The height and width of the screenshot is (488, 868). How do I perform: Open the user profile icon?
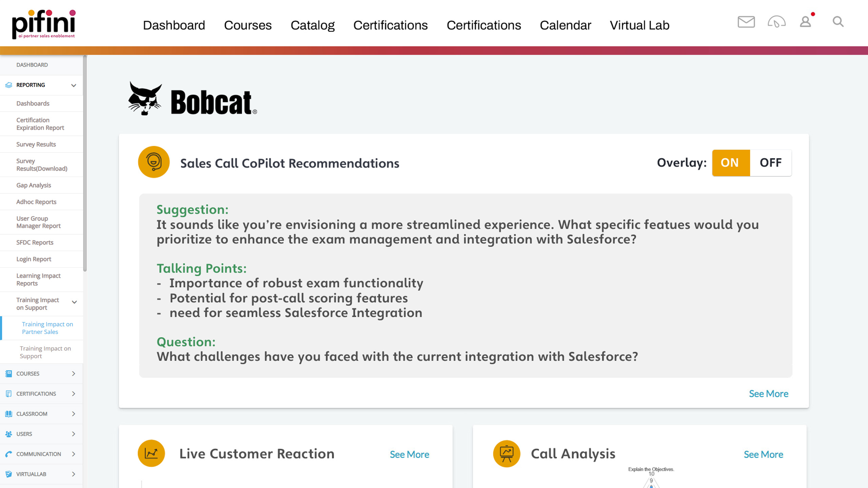click(x=806, y=22)
